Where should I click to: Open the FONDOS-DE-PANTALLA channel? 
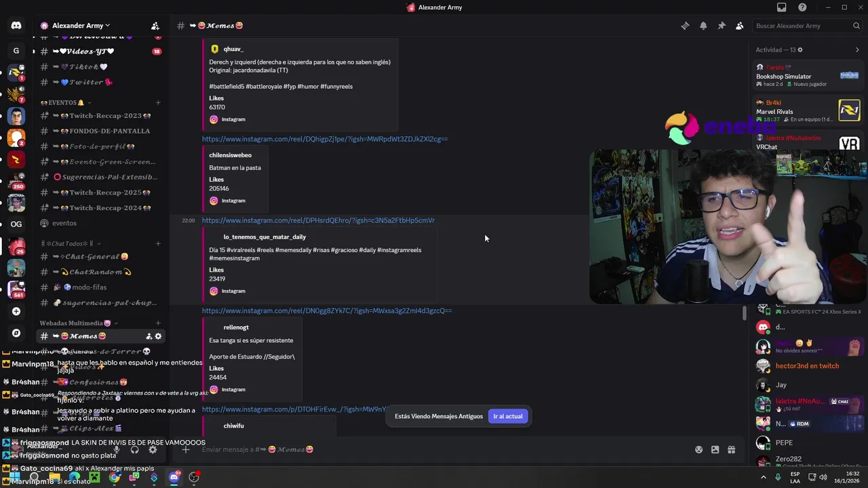point(100,131)
